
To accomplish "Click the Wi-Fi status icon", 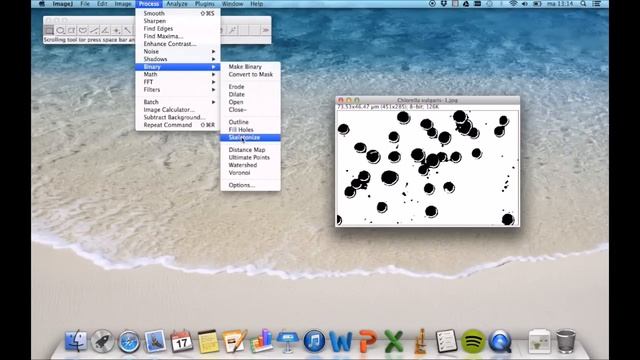I will coord(513,4).
